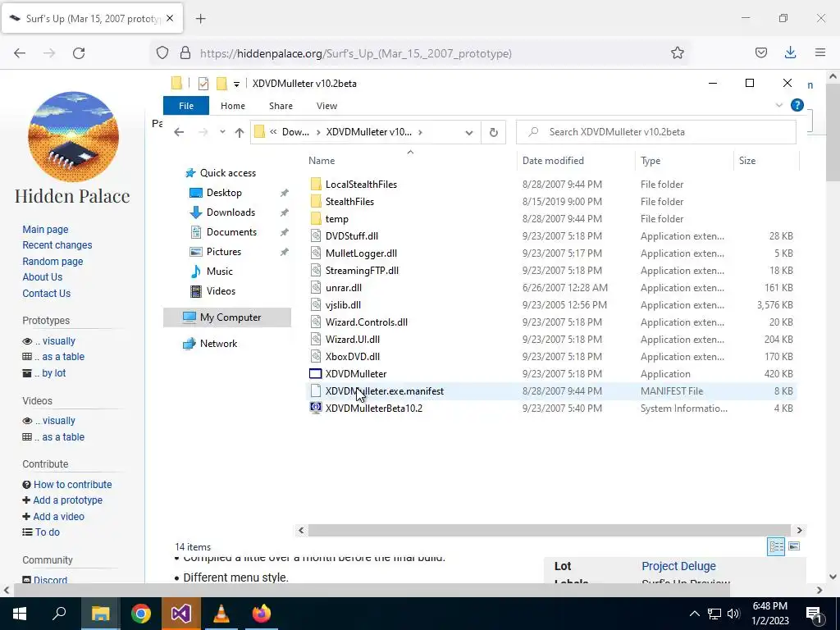This screenshot has width=840, height=630.
Task: Sort by the Size column header
Action: (747, 161)
